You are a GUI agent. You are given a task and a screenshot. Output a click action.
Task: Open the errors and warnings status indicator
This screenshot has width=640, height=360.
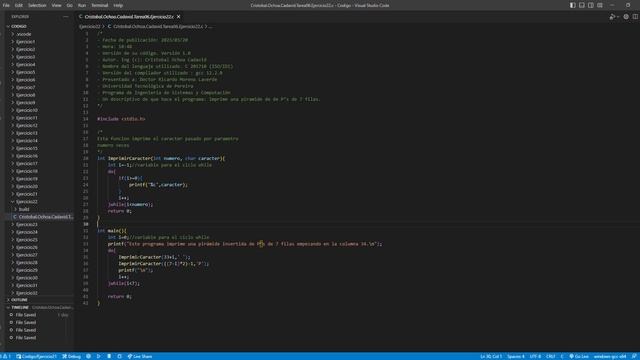pos(6,356)
